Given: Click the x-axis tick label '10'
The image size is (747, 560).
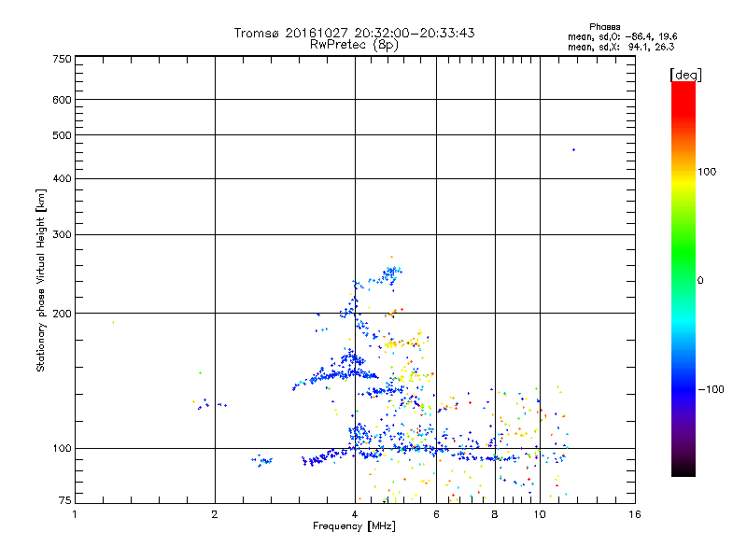Looking at the screenshot, I should [x=540, y=514].
